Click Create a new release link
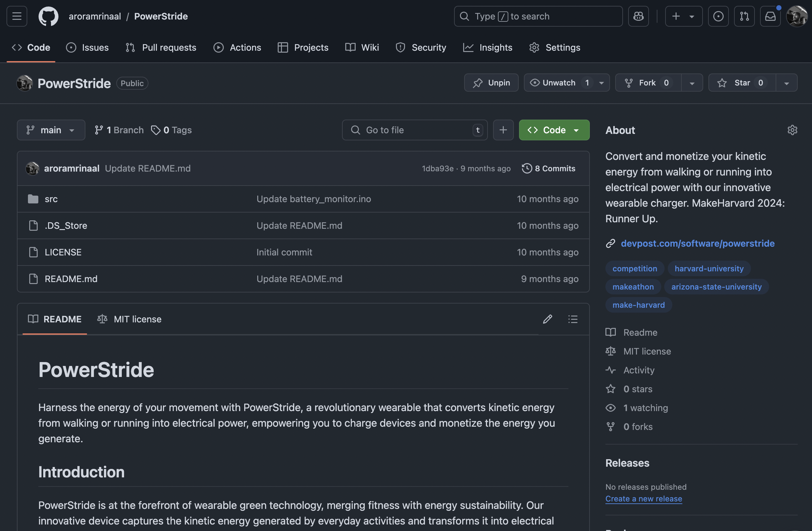This screenshot has height=531, width=812. (643, 499)
